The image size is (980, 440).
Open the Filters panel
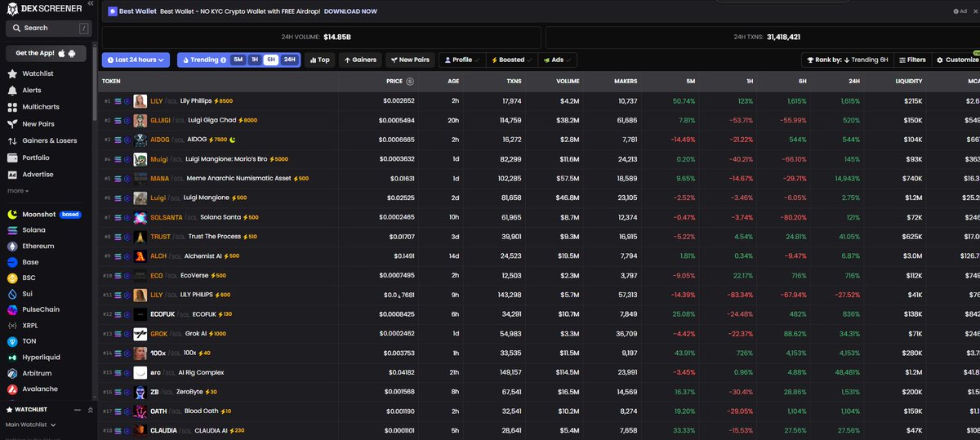(911, 60)
